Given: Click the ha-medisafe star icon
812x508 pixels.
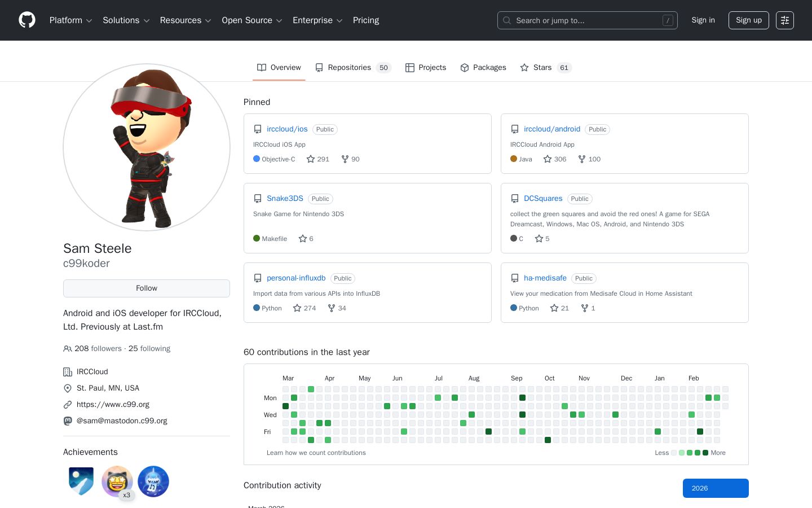Looking at the screenshot, I should [554, 308].
